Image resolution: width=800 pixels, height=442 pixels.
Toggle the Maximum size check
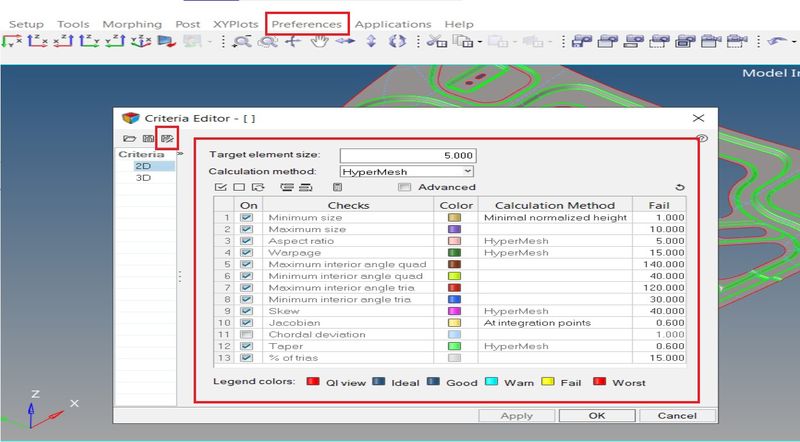247,229
